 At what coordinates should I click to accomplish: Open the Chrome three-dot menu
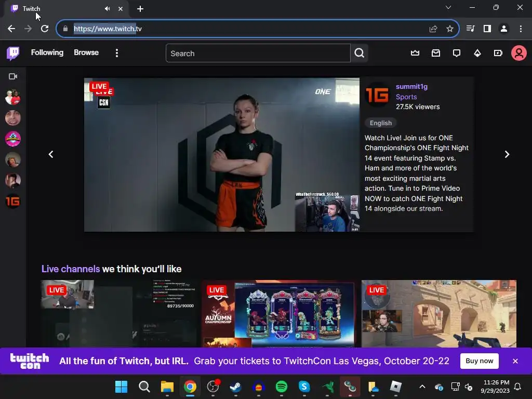(x=521, y=29)
